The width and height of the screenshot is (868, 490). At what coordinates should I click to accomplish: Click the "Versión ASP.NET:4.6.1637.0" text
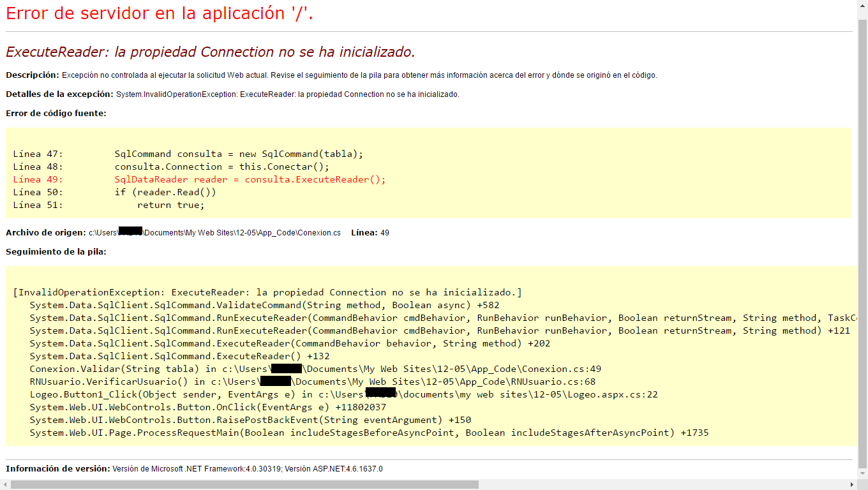[334, 469]
